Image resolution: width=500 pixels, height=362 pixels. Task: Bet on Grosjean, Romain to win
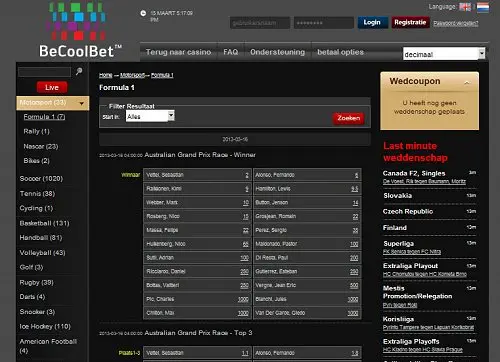click(307, 216)
